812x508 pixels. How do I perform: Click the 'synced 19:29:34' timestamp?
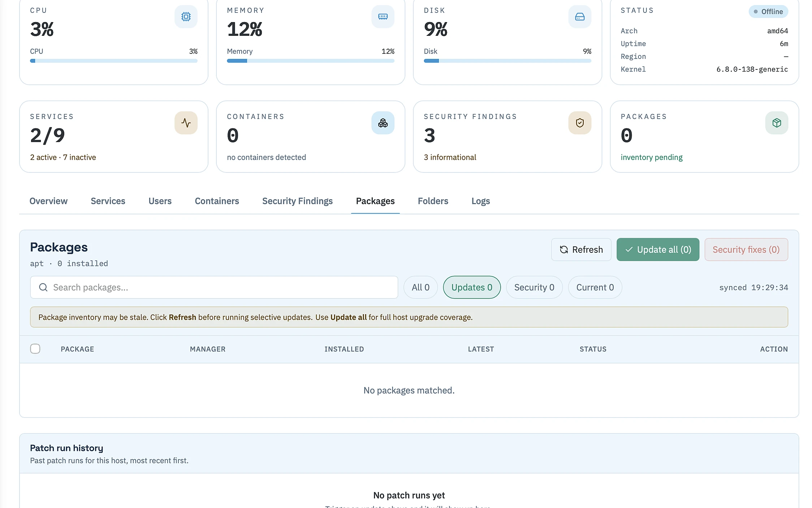coord(753,287)
